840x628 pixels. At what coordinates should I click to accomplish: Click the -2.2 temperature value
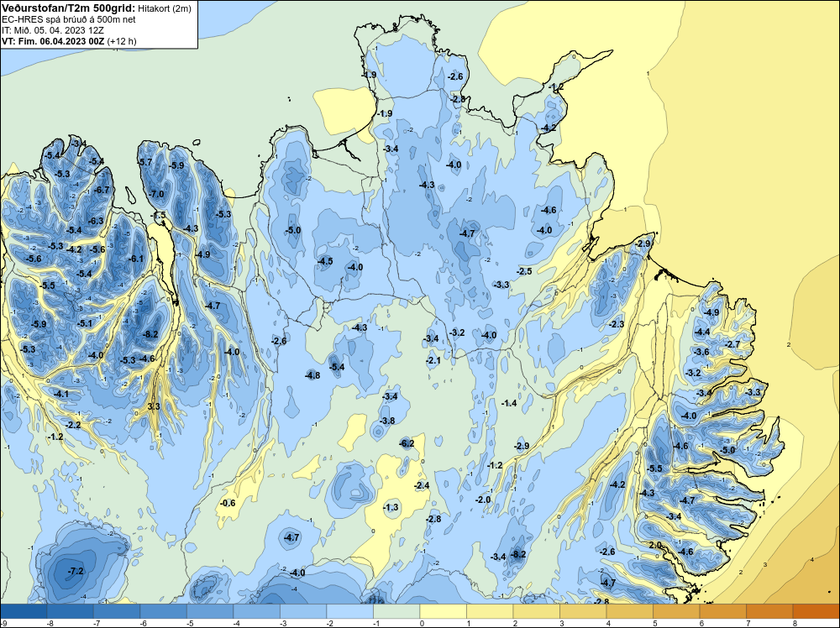click(x=73, y=425)
